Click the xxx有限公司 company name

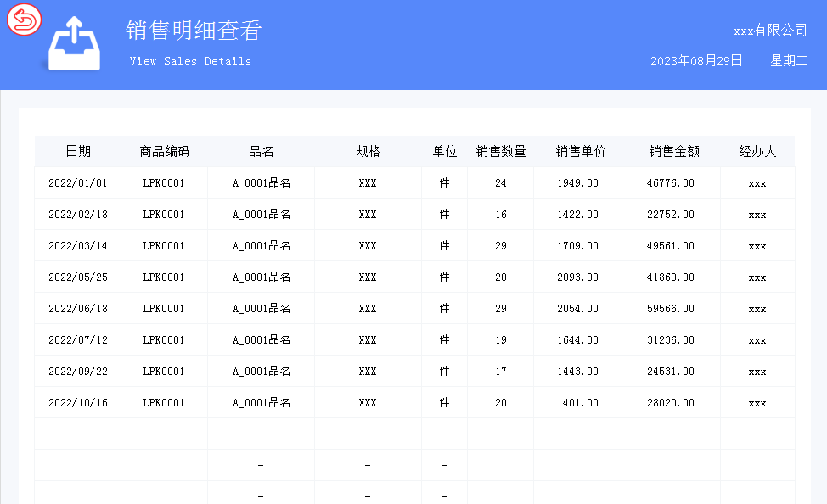pos(771,30)
